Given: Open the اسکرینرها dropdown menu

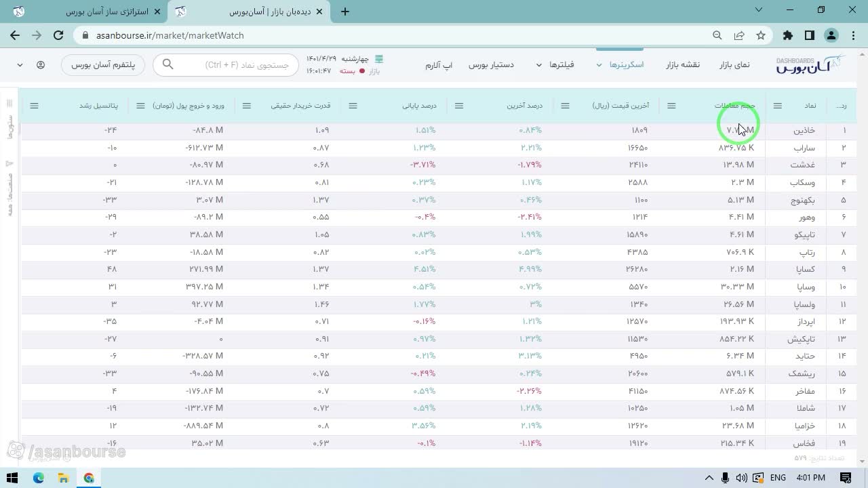Looking at the screenshot, I should click(620, 65).
